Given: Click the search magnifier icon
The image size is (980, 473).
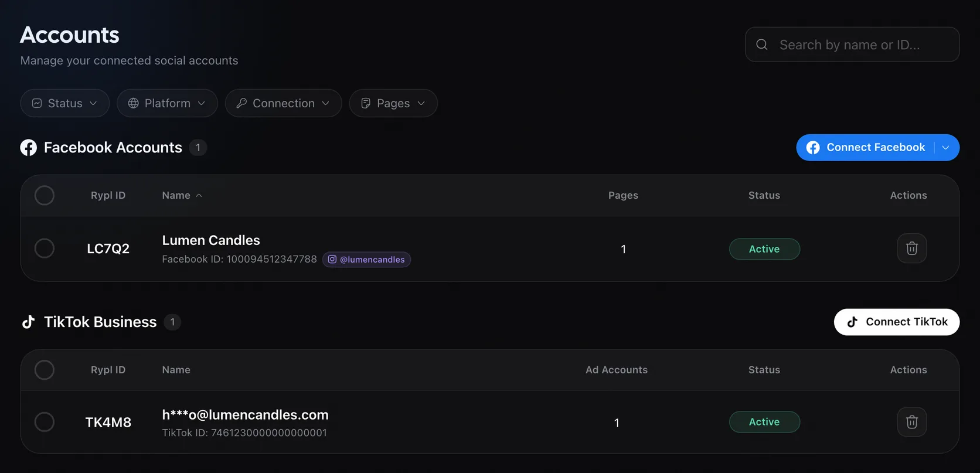Looking at the screenshot, I should 762,45.
